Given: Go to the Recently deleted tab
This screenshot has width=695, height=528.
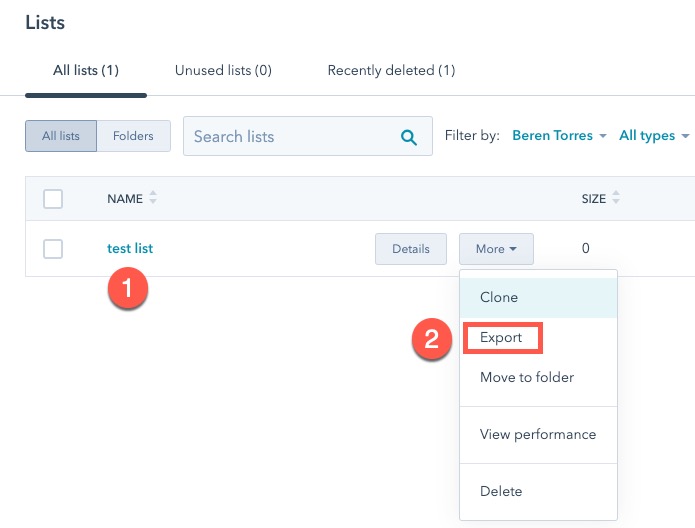Looking at the screenshot, I should (391, 70).
